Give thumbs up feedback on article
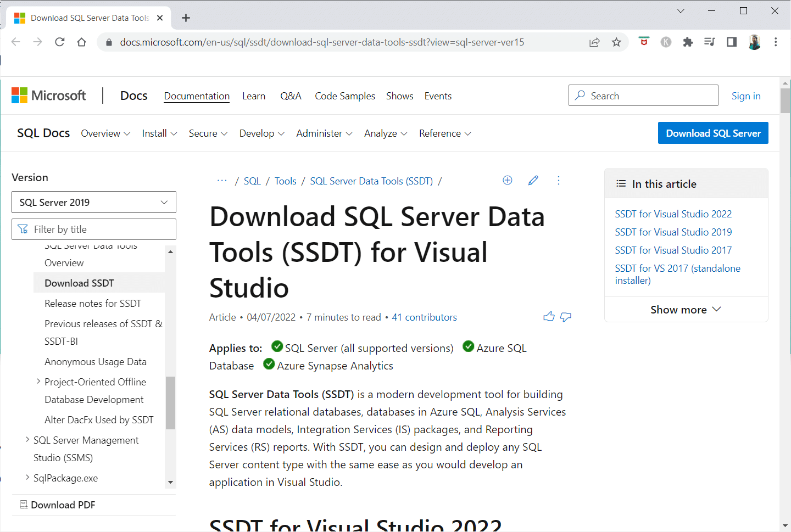This screenshot has height=532, width=791. 549,317
